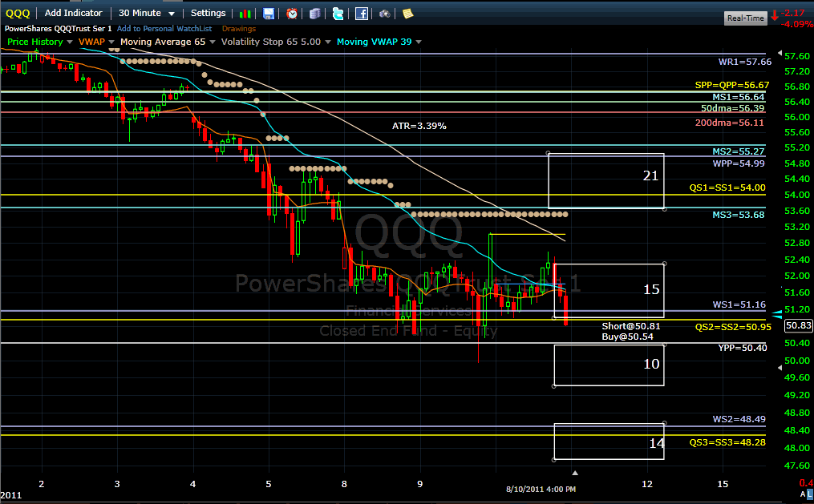Click the Add to Personal WatchList link
Viewport: 814px width, 504px height.
coord(164,29)
